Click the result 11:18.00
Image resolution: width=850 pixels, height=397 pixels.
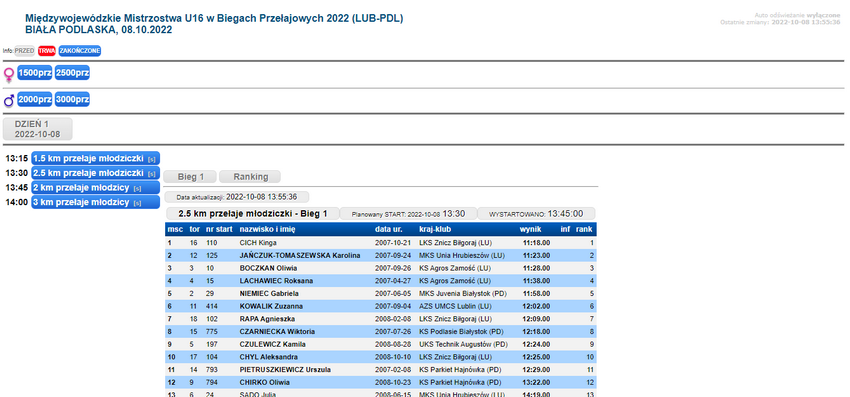pyautogui.click(x=536, y=243)
